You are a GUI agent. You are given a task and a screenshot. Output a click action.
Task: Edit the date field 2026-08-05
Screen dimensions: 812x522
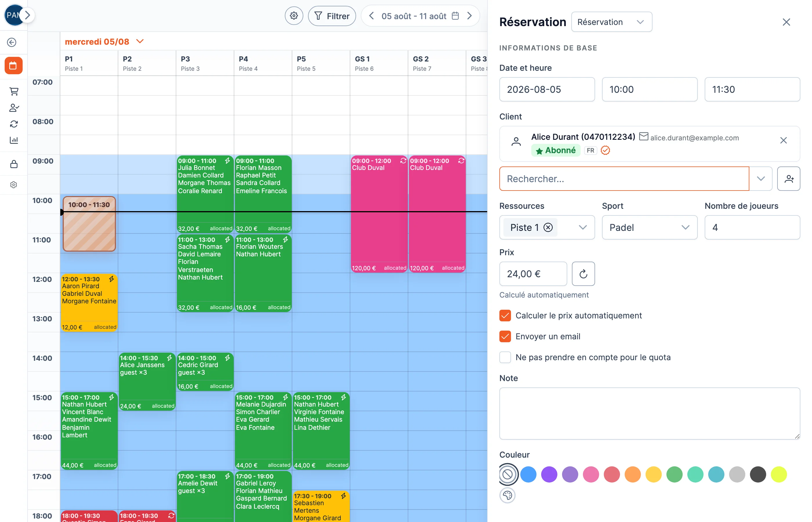pyautogui.click(x=547, y=90)
